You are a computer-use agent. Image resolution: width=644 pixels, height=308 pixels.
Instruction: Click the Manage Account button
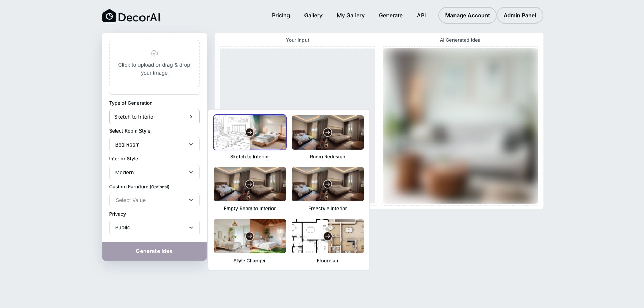point(467,15)
